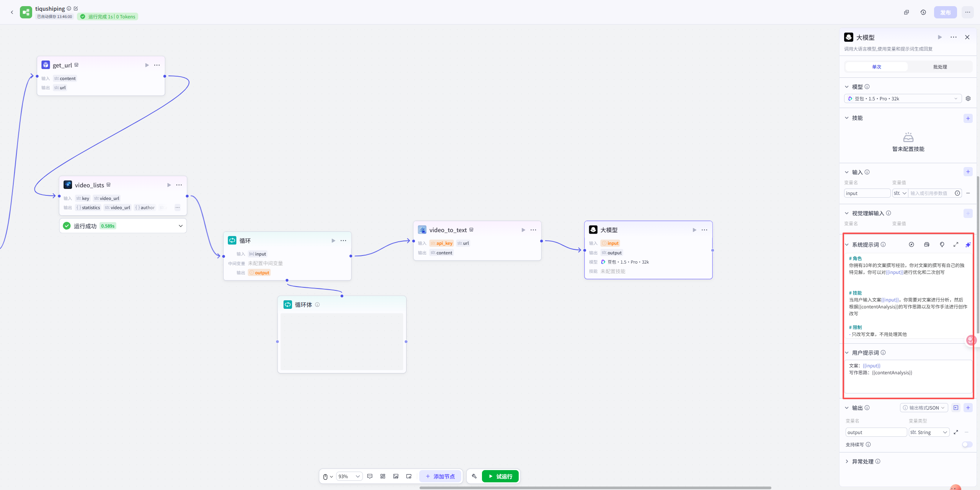
Task: Open the 输出格式JSON dropdown
Action: coord(923,408)
